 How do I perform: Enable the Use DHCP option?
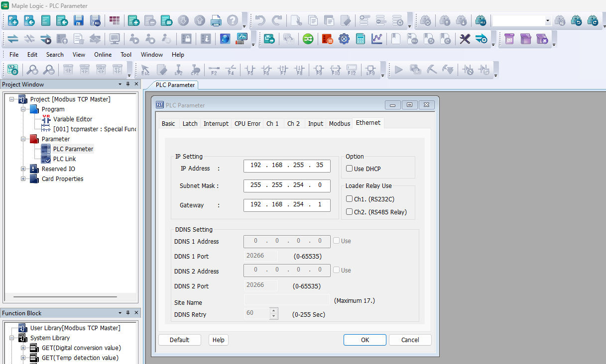(x=350, y=169)
